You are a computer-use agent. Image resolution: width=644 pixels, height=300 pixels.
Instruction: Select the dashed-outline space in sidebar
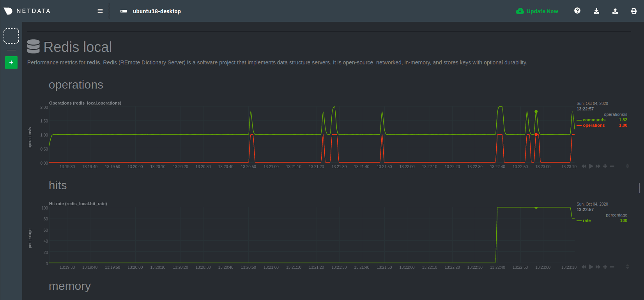click(x=11, y=36)
